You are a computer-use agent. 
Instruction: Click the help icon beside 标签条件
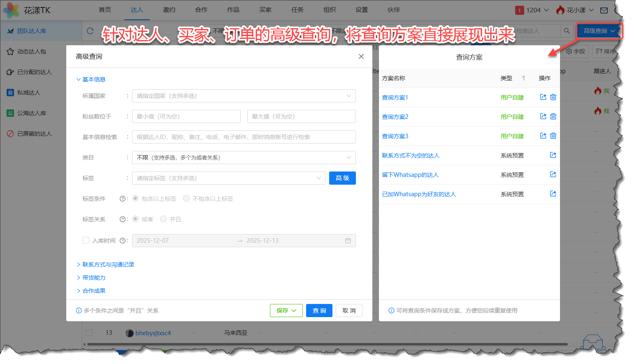[x=122, y=199]
